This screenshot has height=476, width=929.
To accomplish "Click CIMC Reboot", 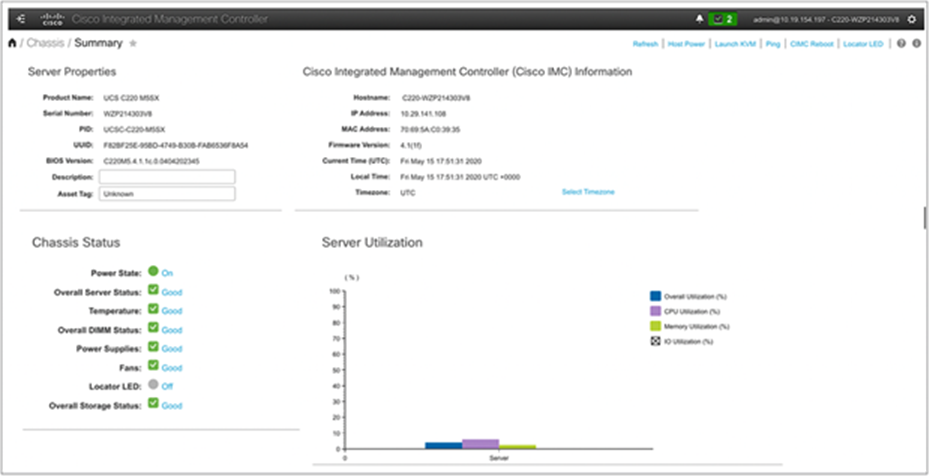I will [812, 44].
